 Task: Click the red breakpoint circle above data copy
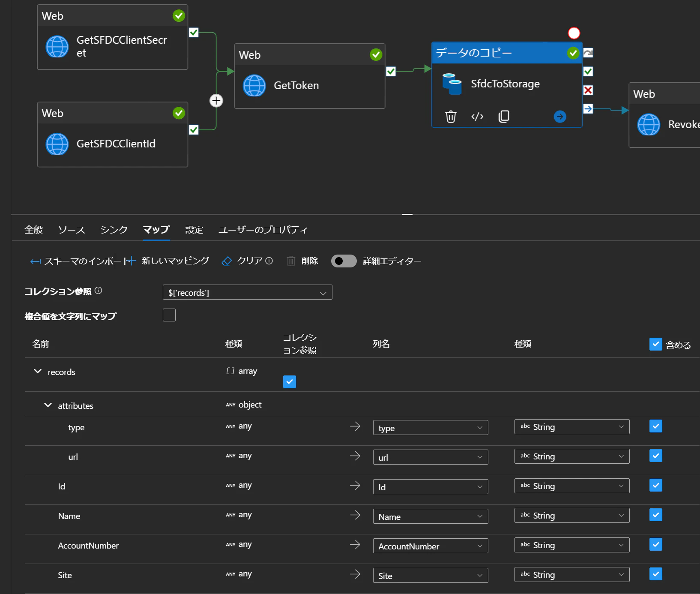pyautogui.click(x=574, y=33)
